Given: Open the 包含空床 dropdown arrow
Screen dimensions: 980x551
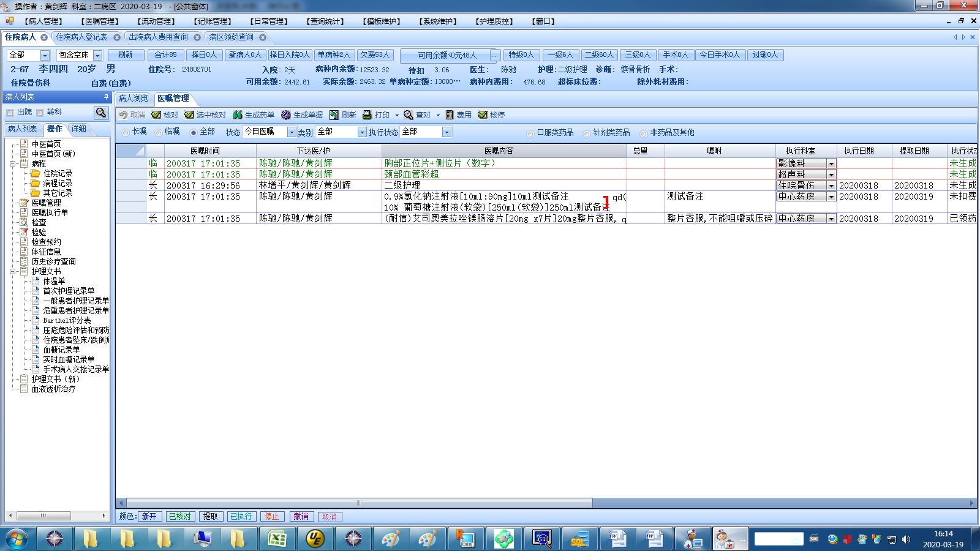Looking at the screenshot, I should 97,55.
